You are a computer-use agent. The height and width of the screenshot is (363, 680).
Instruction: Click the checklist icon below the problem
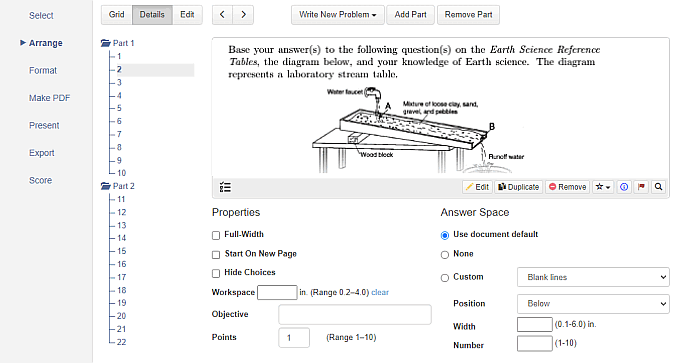(x=225, y=187)
